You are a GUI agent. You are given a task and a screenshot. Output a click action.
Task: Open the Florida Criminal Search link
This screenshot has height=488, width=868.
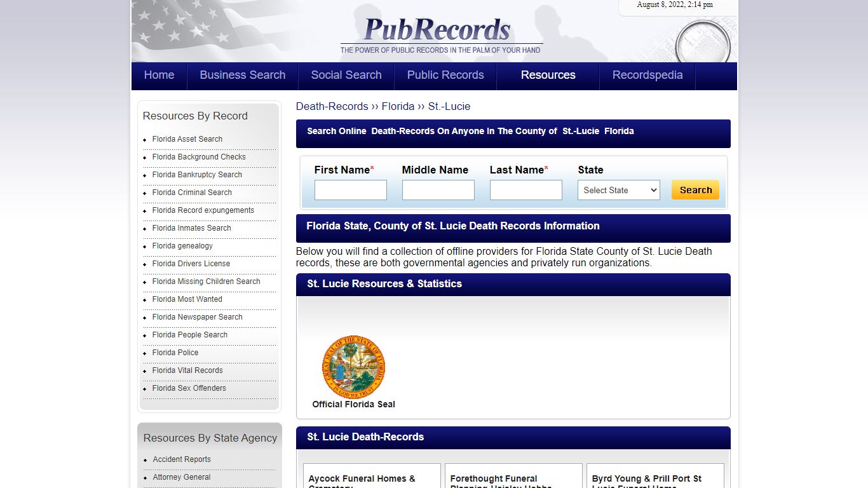(192, 193)
